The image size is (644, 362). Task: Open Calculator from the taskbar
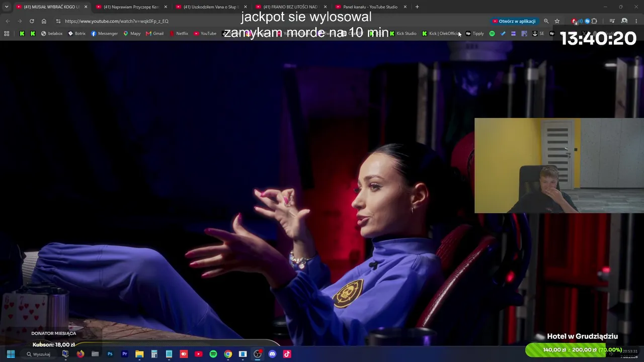coord(154,354)
